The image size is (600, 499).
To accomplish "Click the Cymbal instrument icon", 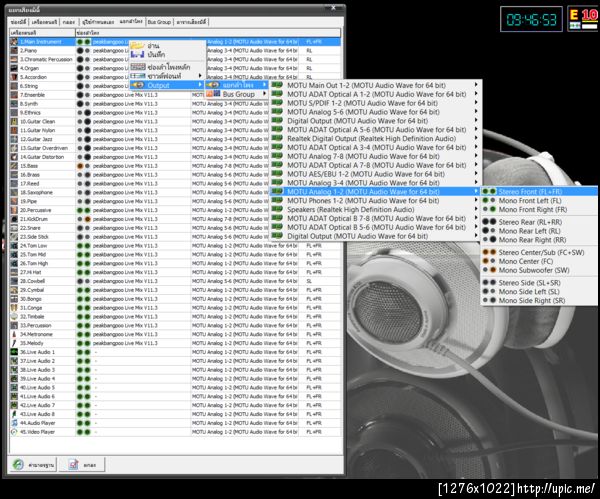I will (x=14, y=290).
